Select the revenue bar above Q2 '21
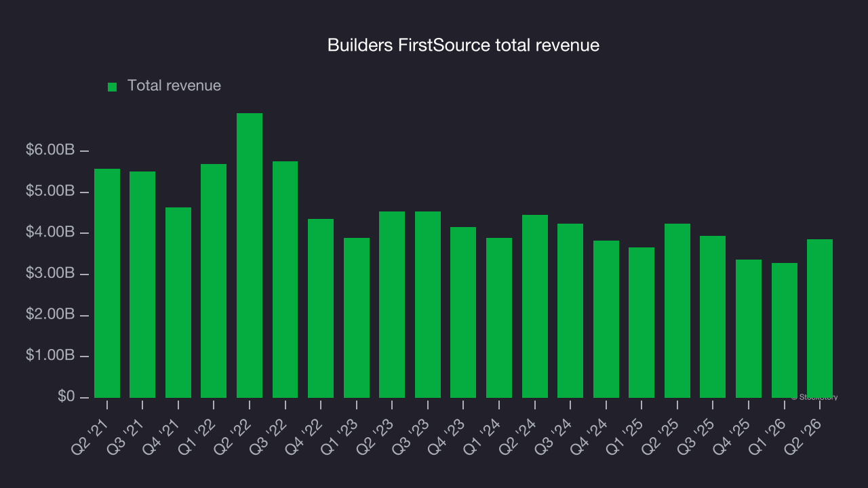Viewport: 868px width, 488px height. point(107,283)
